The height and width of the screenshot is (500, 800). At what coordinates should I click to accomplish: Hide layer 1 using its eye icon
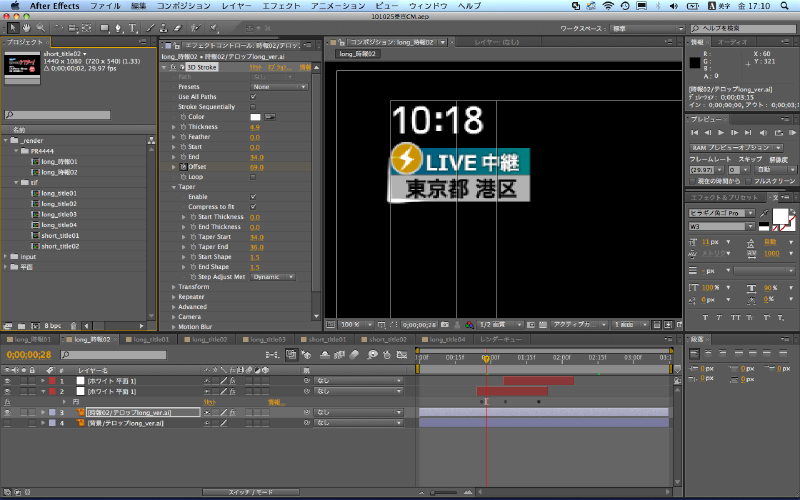pyautogui.click(x=7, y=381)
